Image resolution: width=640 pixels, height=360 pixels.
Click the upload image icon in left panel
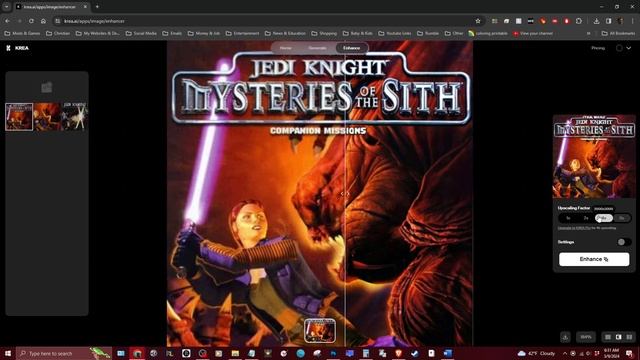[x=47, y=87]
